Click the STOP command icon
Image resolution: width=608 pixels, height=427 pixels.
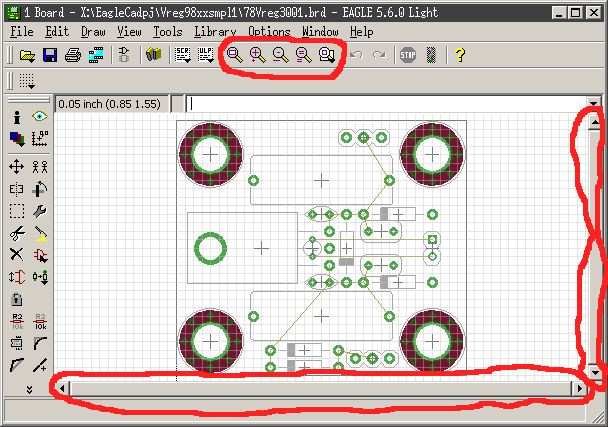click(408, 55)
